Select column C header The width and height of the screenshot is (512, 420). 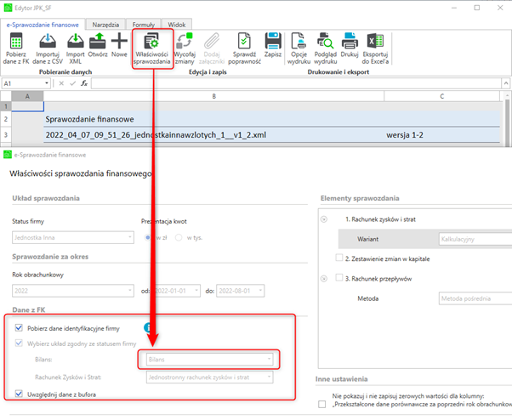click(x=441, y=96)
